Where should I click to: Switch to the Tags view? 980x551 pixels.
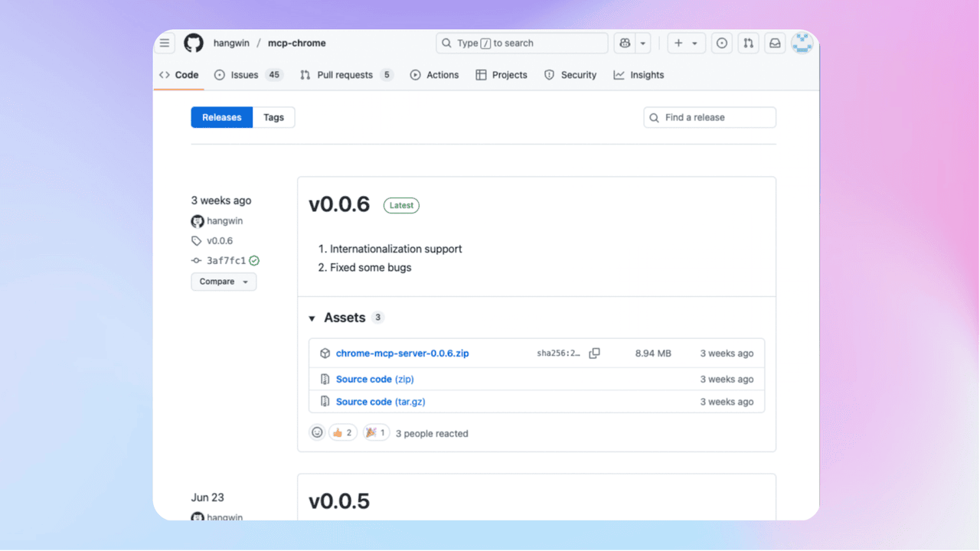tap(273, 117)
